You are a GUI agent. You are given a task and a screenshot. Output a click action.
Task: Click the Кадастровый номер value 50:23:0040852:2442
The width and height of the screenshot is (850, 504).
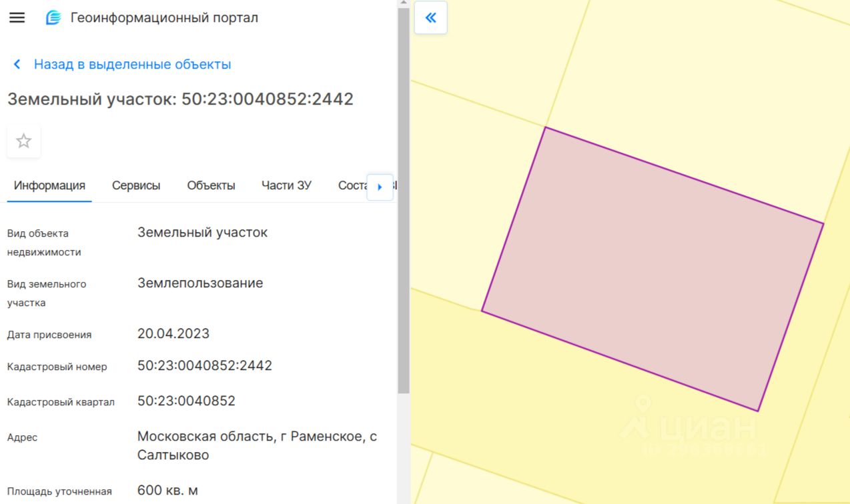pos(205,366)
